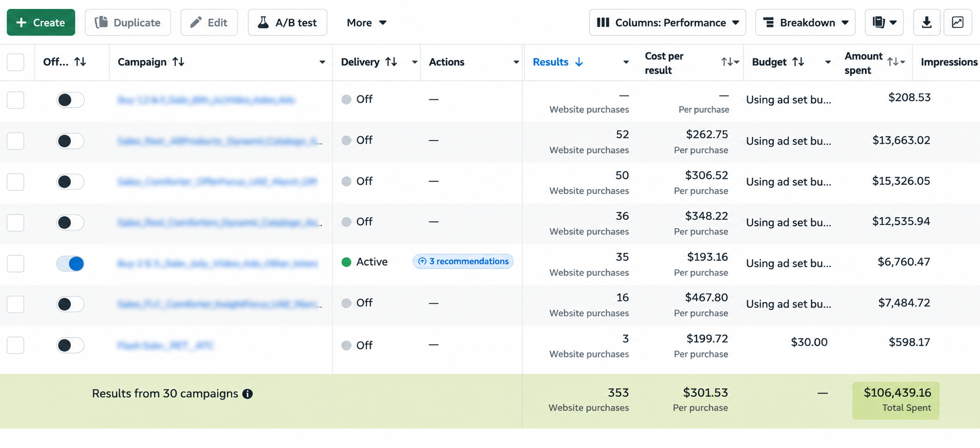Image resolution: width=980 pixels, height=448 pixels.
Task: Turn off the Active campaign toggle
Action: [x=70, y=263]
